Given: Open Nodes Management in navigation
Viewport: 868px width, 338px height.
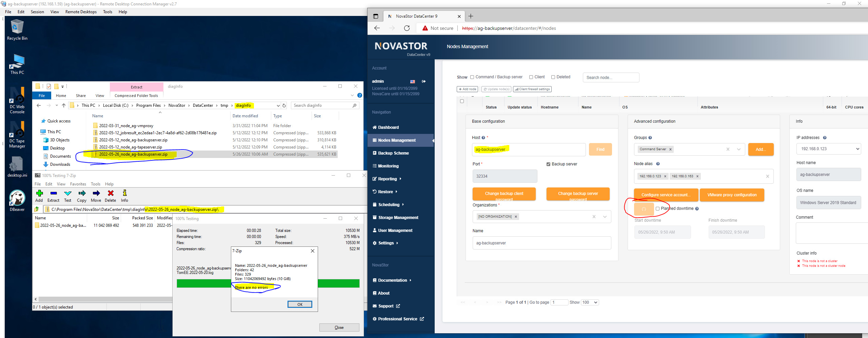Looking at the screenshot, I should click(x=400, y=140).
